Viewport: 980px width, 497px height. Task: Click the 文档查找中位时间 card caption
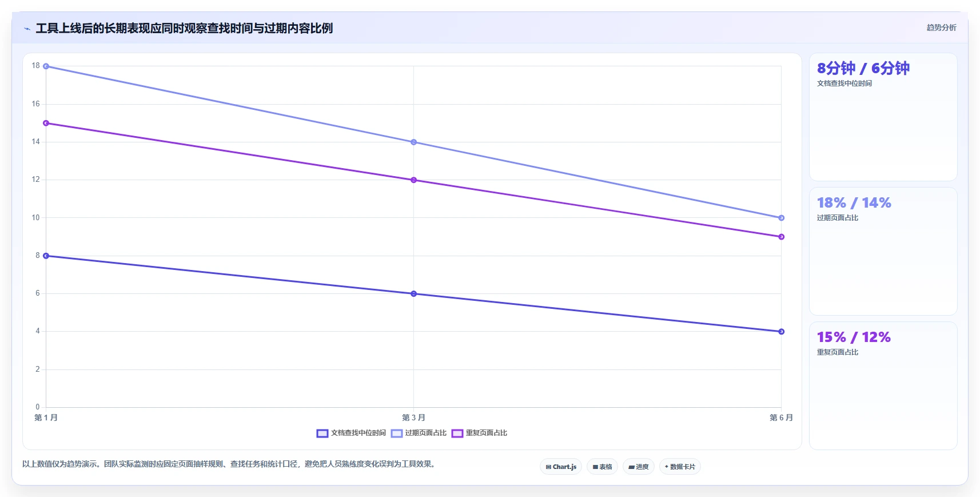844,84
